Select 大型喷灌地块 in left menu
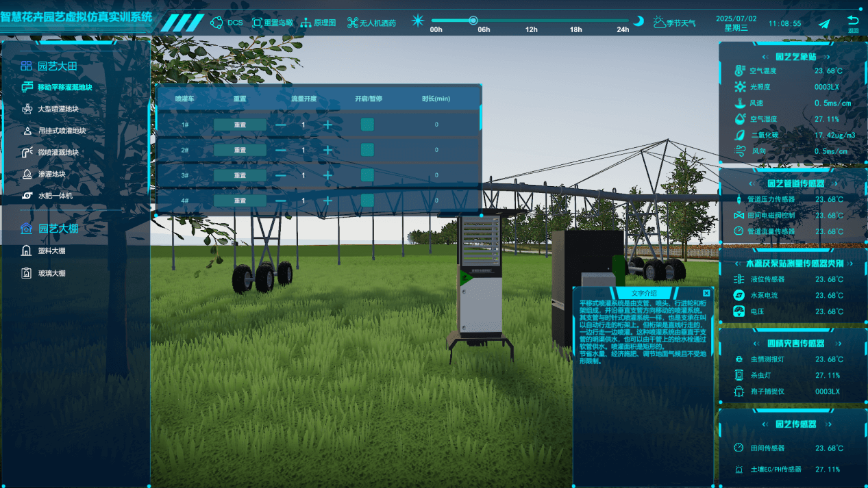Viewport: 868px width, 488px height. pos(62,110)
